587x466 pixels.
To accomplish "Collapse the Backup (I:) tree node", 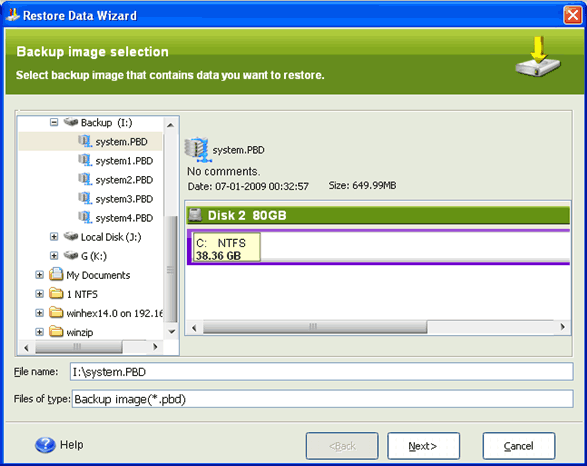I will (x=54, y=122).
